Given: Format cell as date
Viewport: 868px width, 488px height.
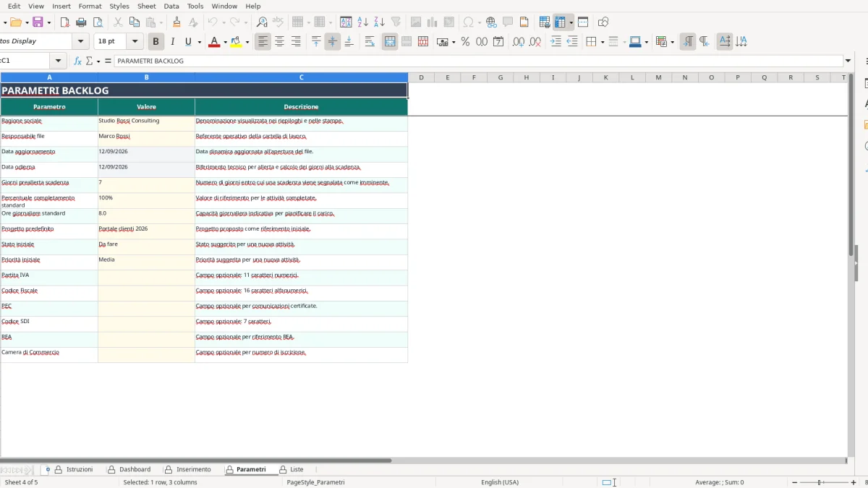Looking at the screenshot, I should pos(498,42).
